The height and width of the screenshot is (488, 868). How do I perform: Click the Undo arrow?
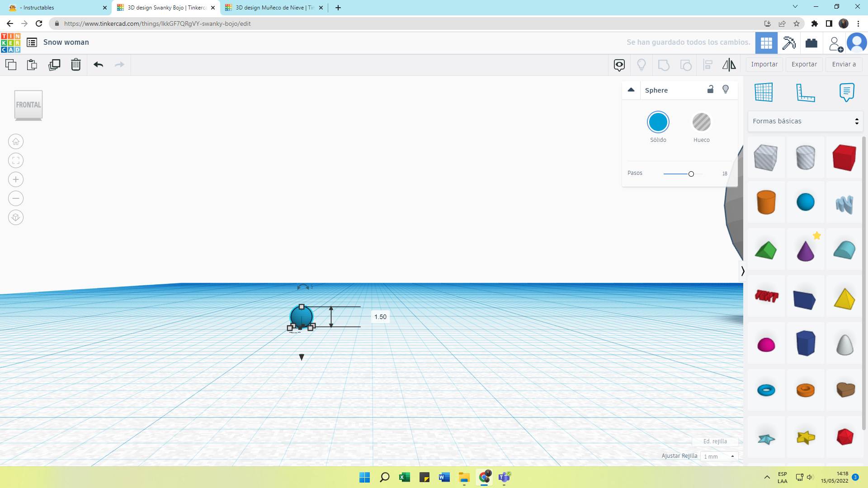(98, 65)
